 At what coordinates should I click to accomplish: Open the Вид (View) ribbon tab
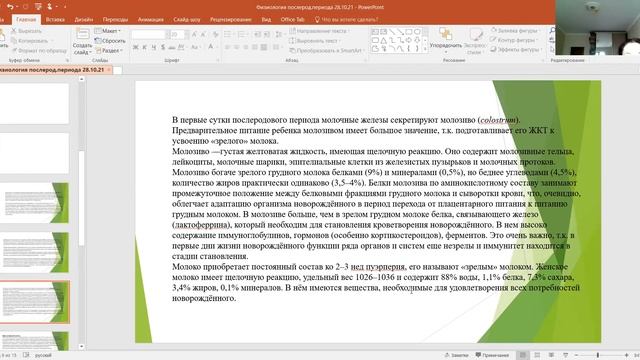(x=266, y=19)
